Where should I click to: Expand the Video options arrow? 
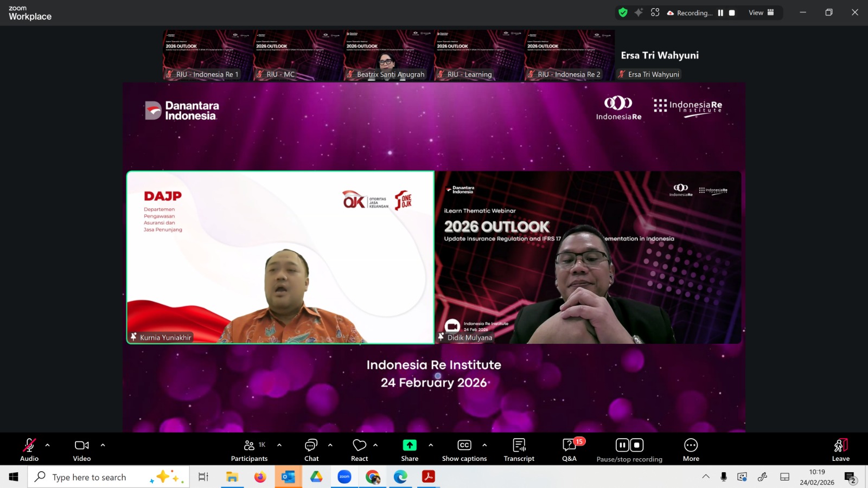point(103,445)
